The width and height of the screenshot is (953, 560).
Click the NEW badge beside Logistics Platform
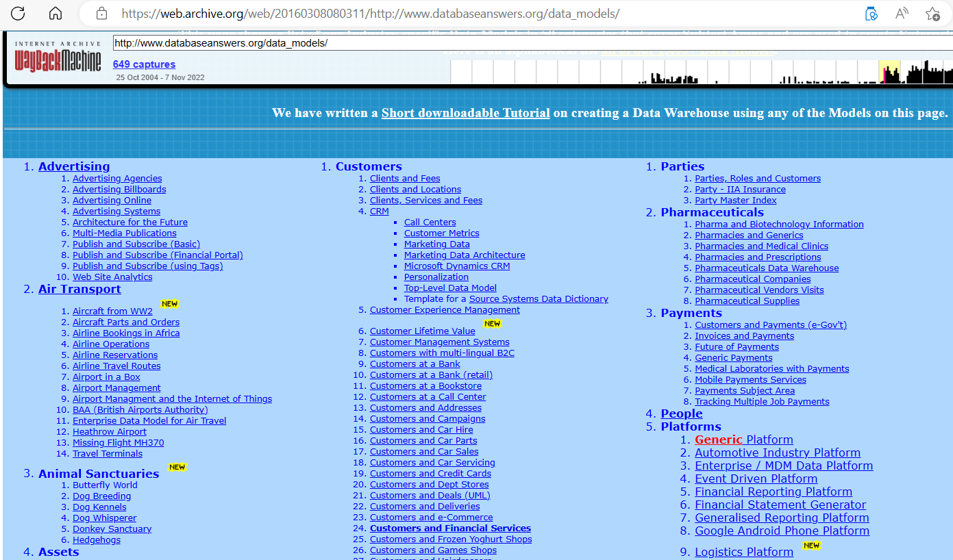coord(811,546)
